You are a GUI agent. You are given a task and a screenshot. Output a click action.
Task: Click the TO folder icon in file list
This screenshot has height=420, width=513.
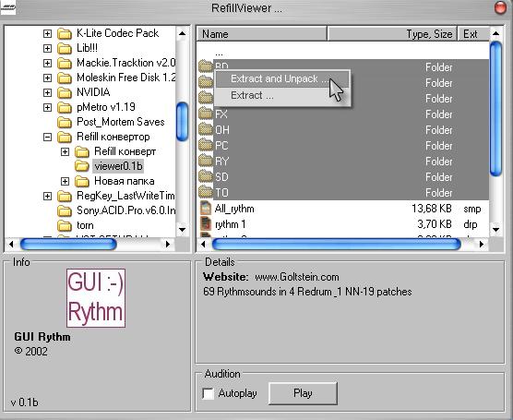(x=206, y=192)
